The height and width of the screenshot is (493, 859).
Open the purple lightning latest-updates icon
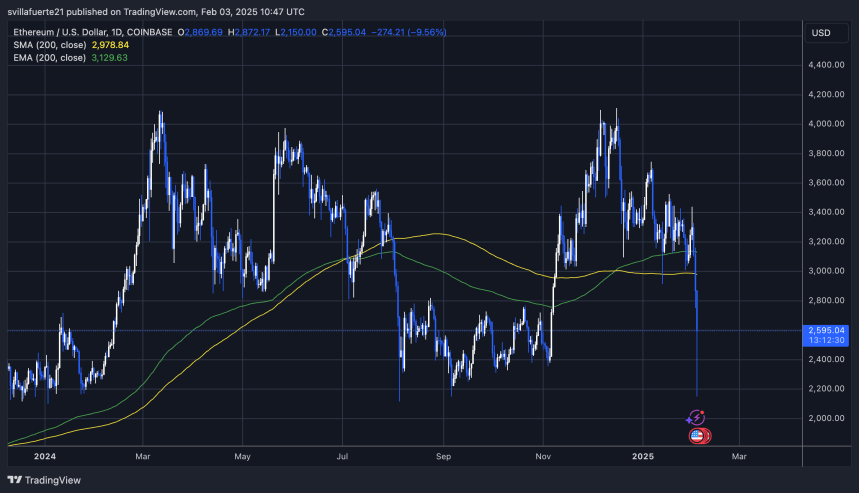[698, 416]
